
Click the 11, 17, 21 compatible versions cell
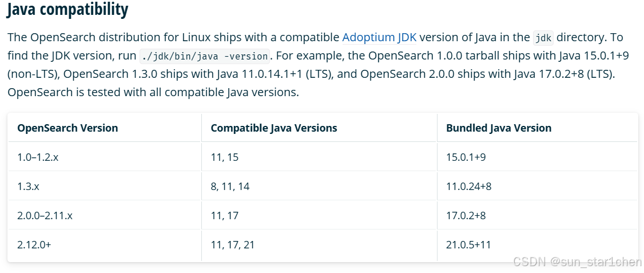click(233, 245)
